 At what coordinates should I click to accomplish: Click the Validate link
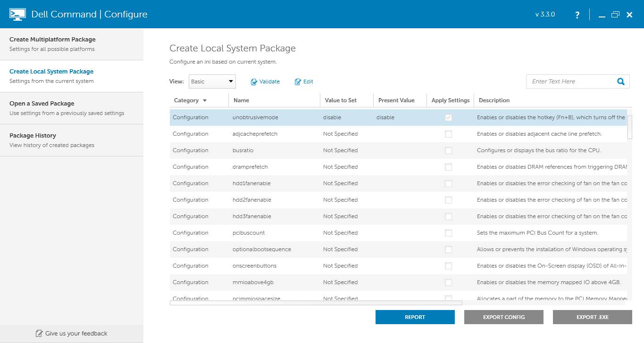click(x=269, y=82)
